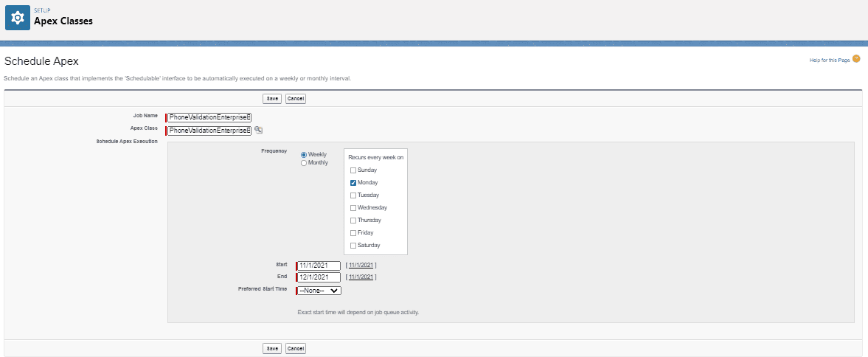868x357 pixels.
Task: Check the Saturday checkbox
Action: pyautogui.click(x=353, y=246)
